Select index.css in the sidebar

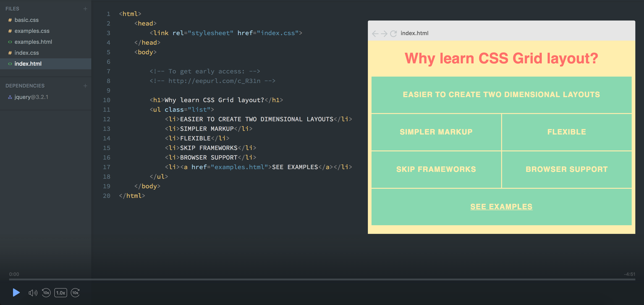[26, 53]
